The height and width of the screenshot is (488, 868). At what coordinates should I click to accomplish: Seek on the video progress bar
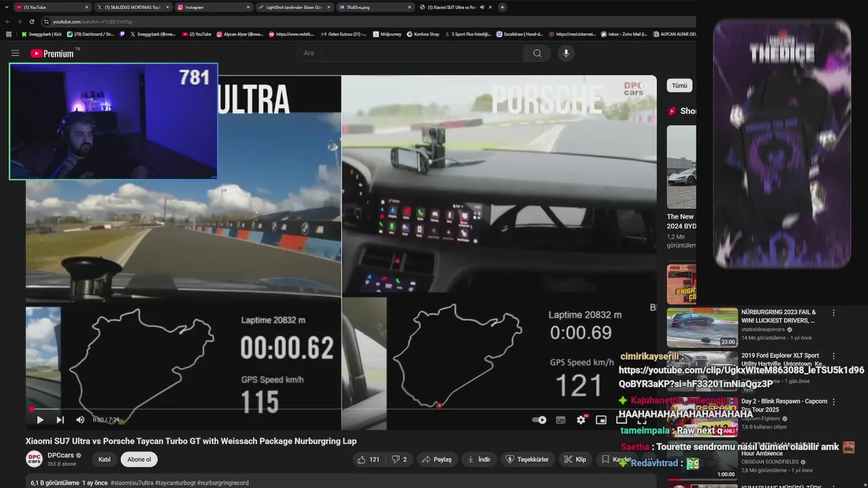coord(341,409)
